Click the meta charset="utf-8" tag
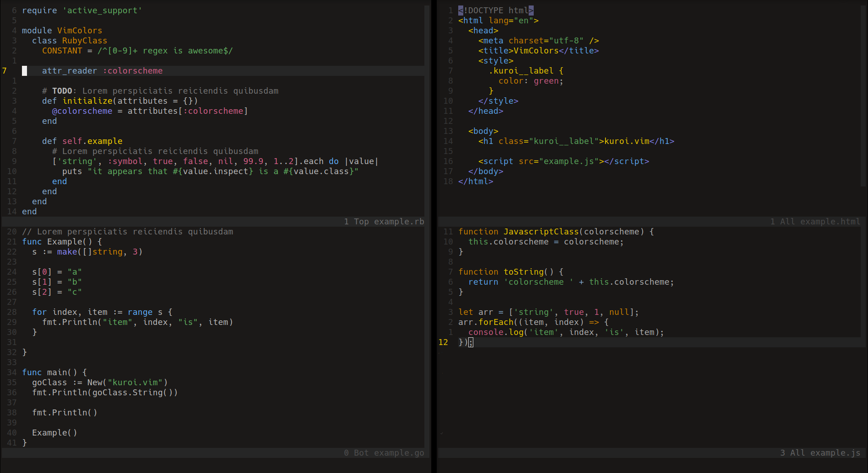The height and width of the screenshot is (473, 868). coord(539,41)
